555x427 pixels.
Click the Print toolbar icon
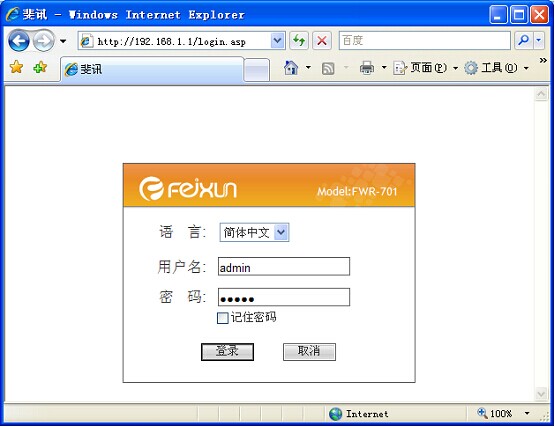tap(367, 68)
